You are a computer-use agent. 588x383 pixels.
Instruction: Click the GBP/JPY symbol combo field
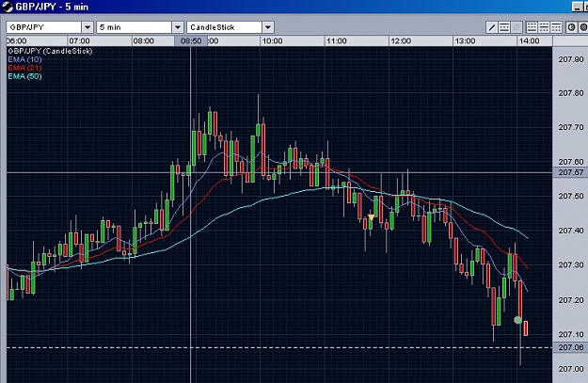(44, 27)
